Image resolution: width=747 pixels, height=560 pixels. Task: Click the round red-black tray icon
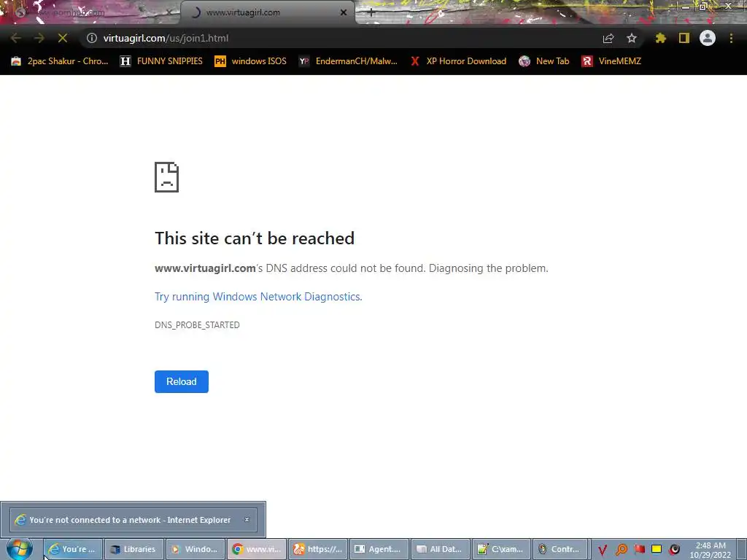pyautogui.click(x=674, y=550)
